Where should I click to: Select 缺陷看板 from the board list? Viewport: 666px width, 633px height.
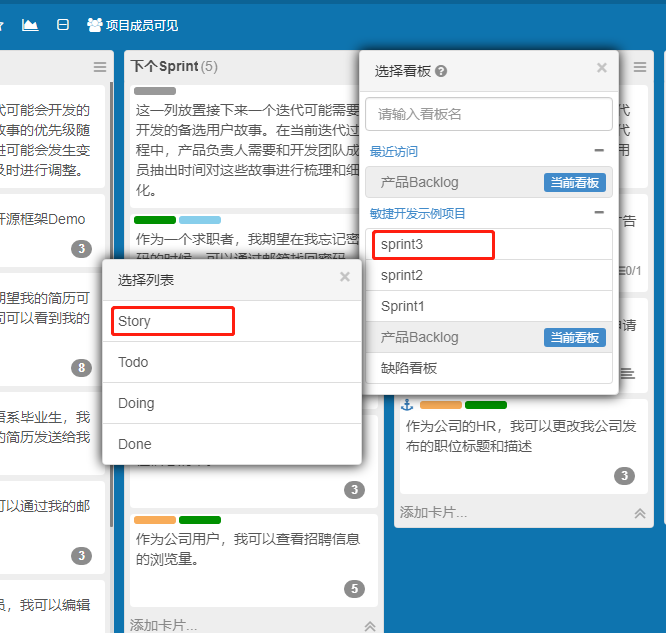pos(409,368)
